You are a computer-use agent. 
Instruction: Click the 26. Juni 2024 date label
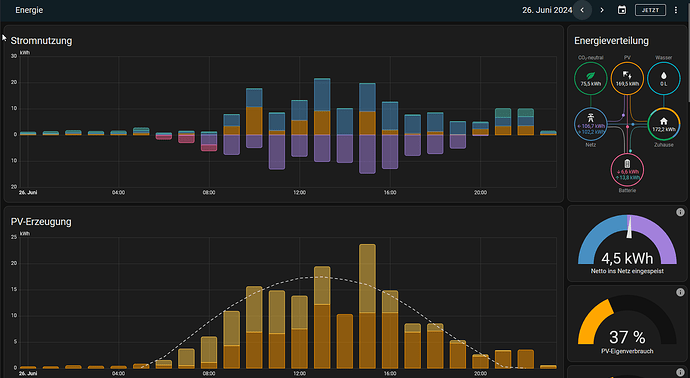pyautogui.click(x=547, y=10)
